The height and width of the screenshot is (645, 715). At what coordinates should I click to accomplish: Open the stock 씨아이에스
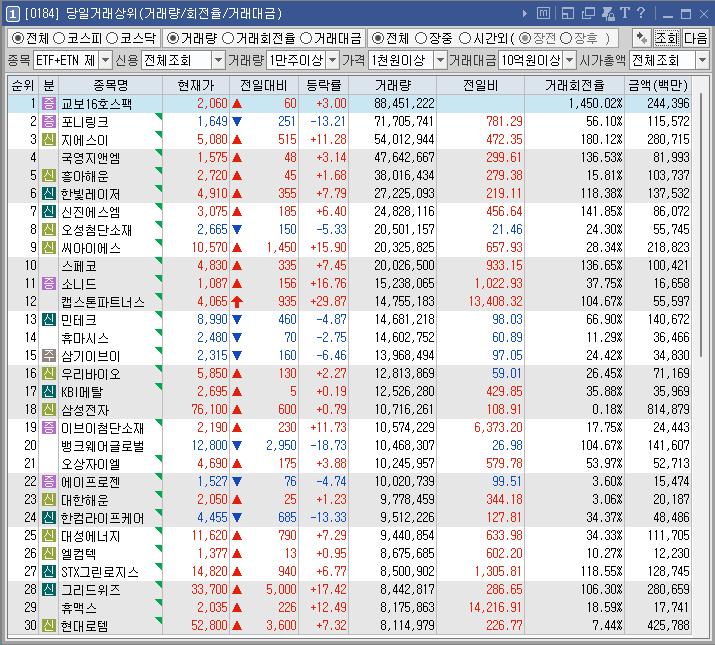[91, 248]
